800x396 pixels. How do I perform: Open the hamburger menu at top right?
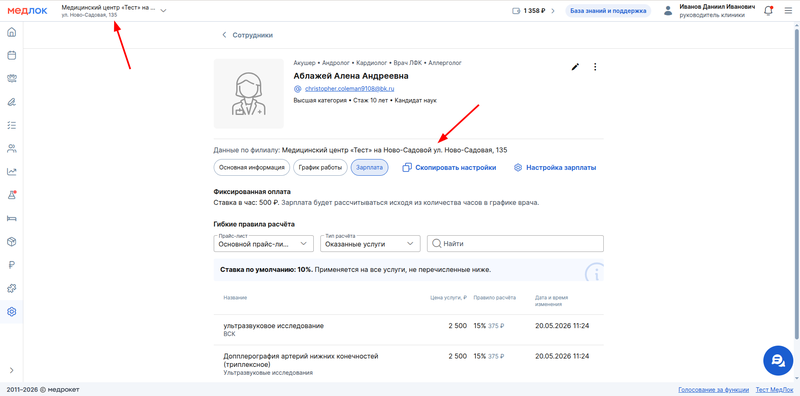click(x=788, y=11)
